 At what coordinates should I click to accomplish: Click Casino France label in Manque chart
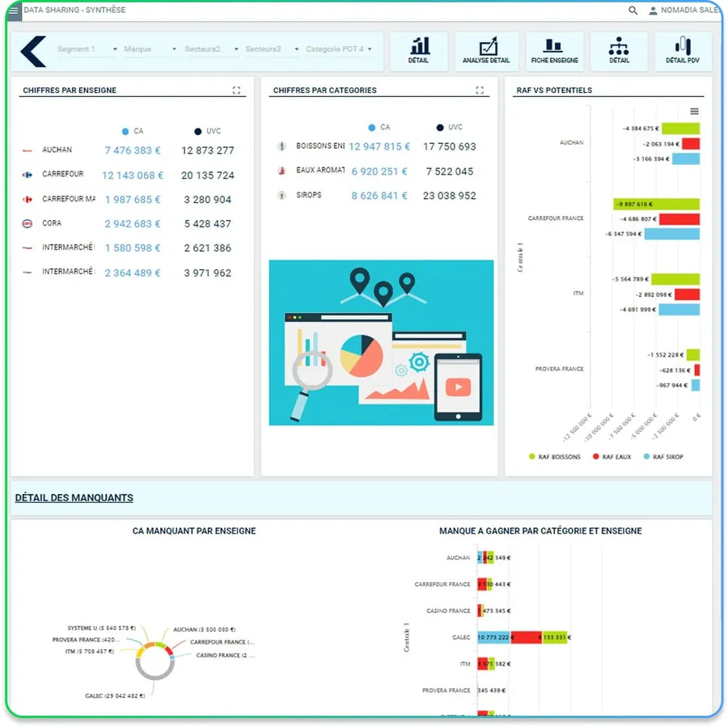click(448, 611)
